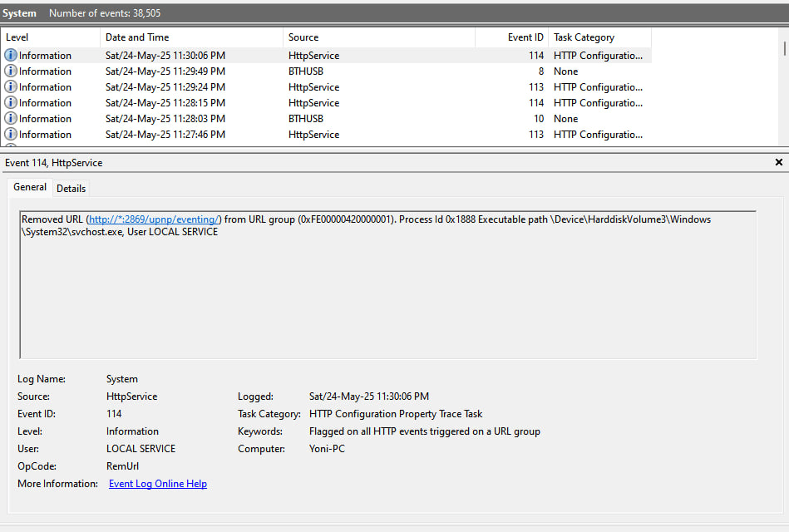Sort events by Source column header
789x532 pixels.
(x=379, y=37)
